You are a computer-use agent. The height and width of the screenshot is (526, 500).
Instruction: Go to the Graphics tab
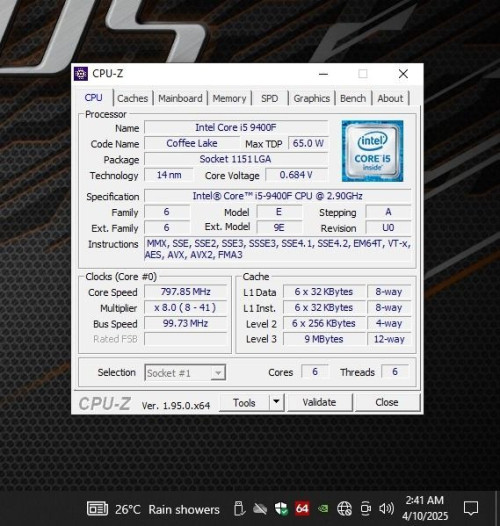coord(312,98)
